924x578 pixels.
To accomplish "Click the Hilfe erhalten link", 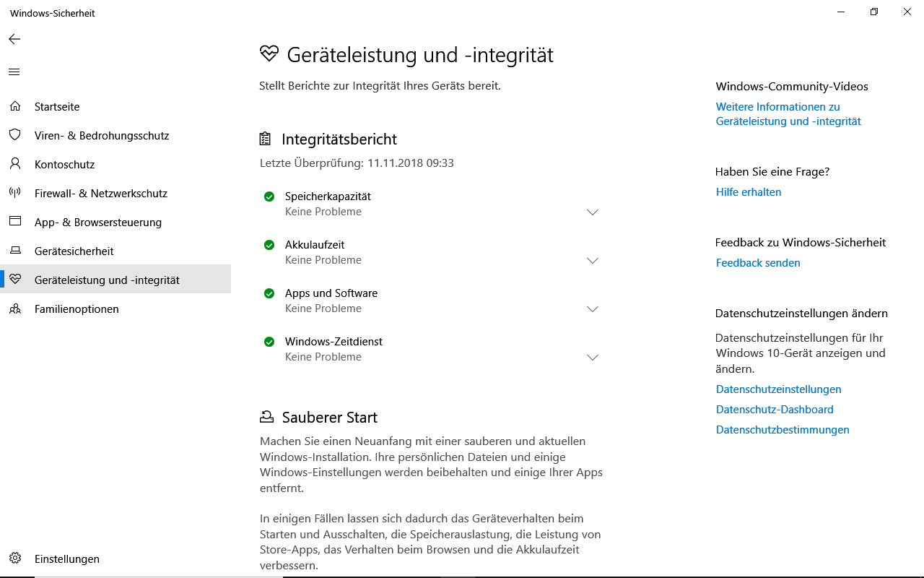I will point(749,192).
